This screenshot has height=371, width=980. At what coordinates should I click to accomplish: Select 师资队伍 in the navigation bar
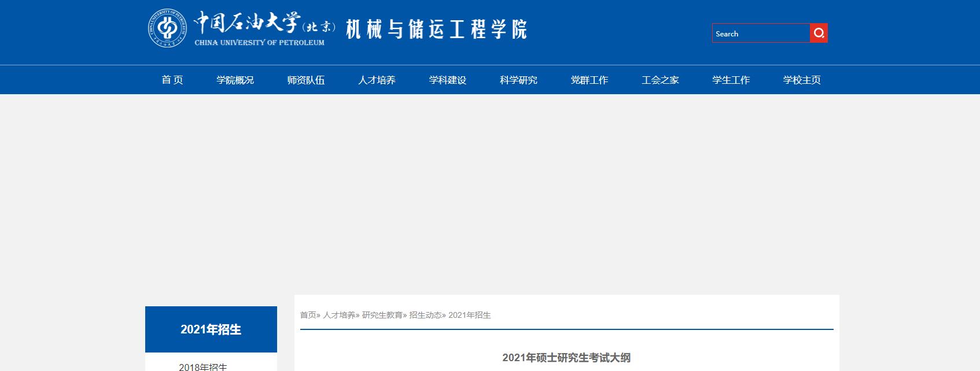pyautogui.click(x=306, y=80)
